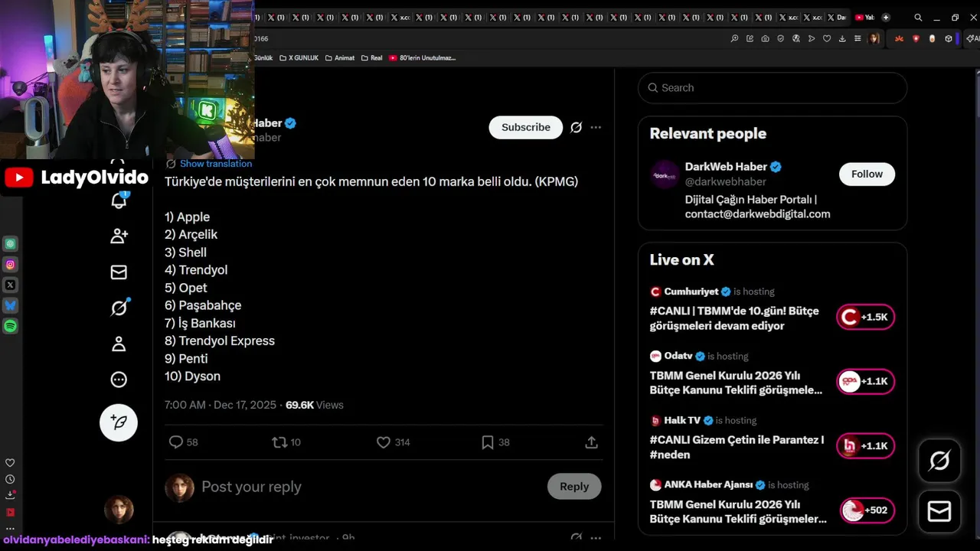Open the X GUNLUK bookmarks folder

[x=299, y=57]
